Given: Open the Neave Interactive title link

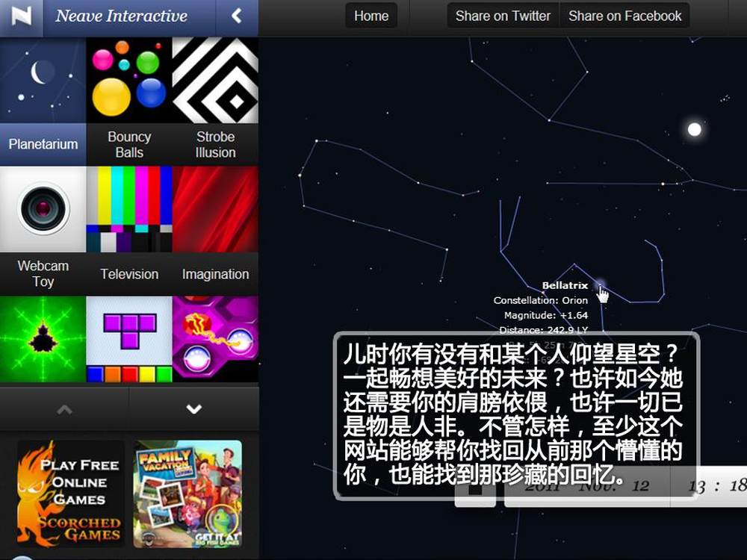Looking at the screenshot, I should click(x=121, y=16).
